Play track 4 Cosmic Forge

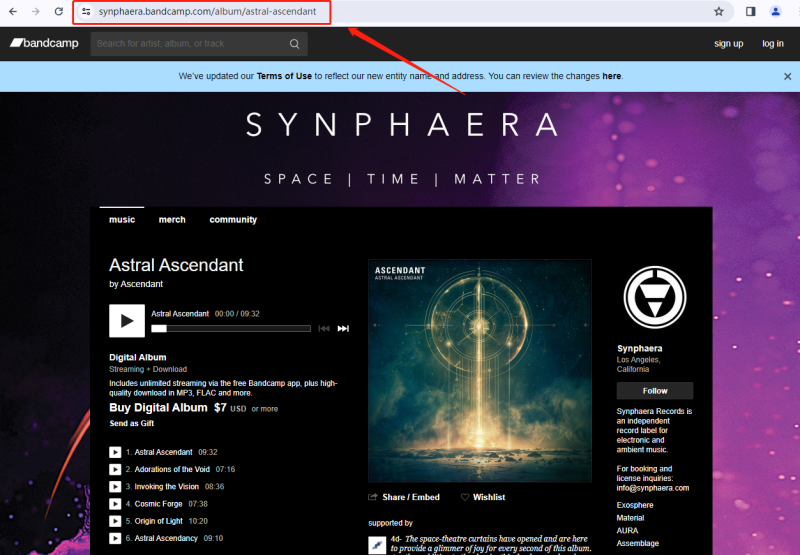115,504
